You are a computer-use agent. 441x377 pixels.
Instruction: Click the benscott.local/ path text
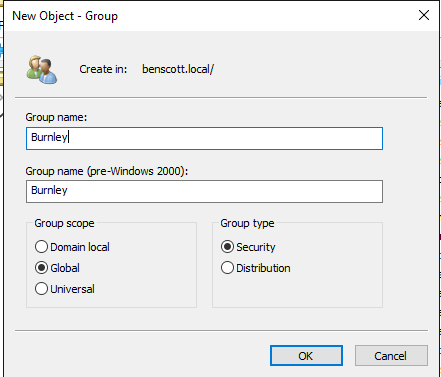coord(178,69)
